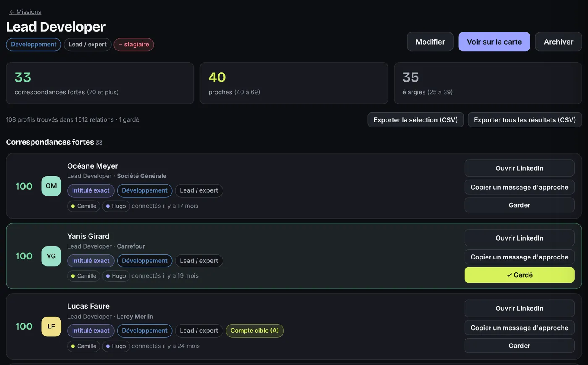The height and width of the screenshot is (365, 588).
Task: Click Hugo chip on Océane Meyer's card
Action: pos(116,206)
